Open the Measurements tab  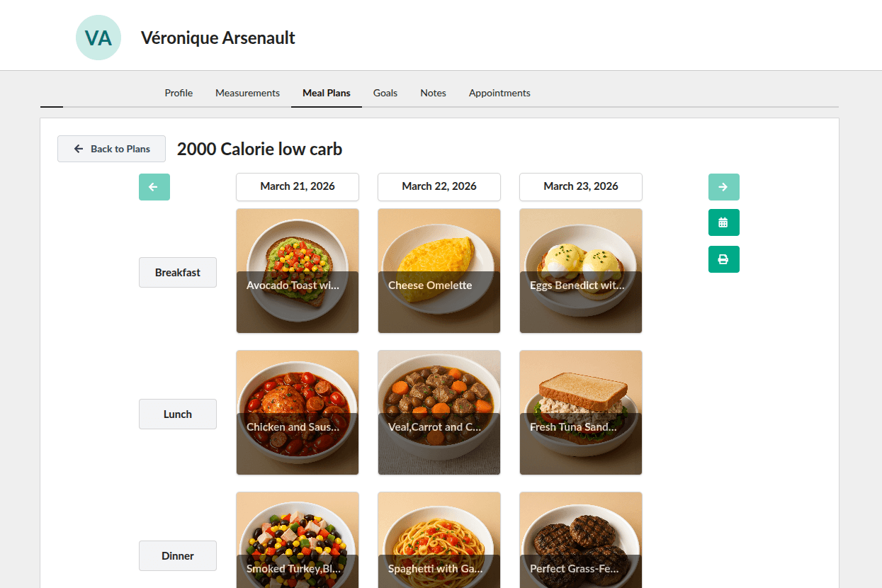point(247,93)
